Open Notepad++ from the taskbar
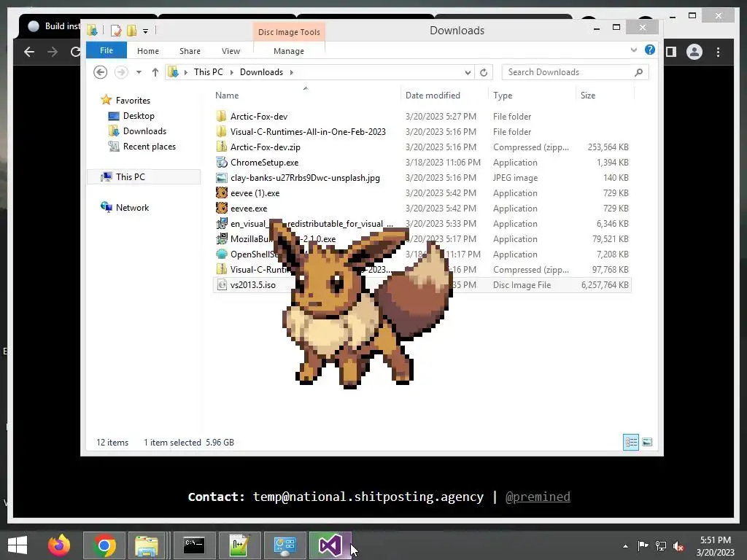The width and height of the screenshot is (747, 560). [239, 545]
